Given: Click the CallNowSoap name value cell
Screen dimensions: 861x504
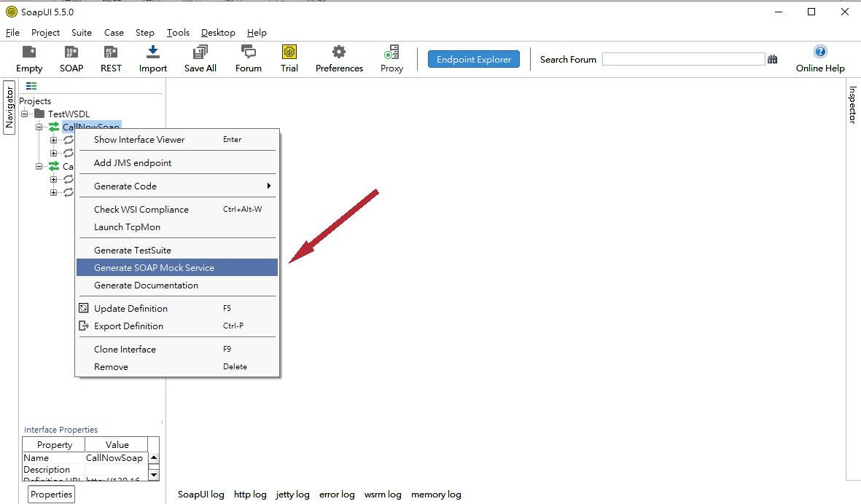Looking at the screenshot, I should tap(116, 458).
